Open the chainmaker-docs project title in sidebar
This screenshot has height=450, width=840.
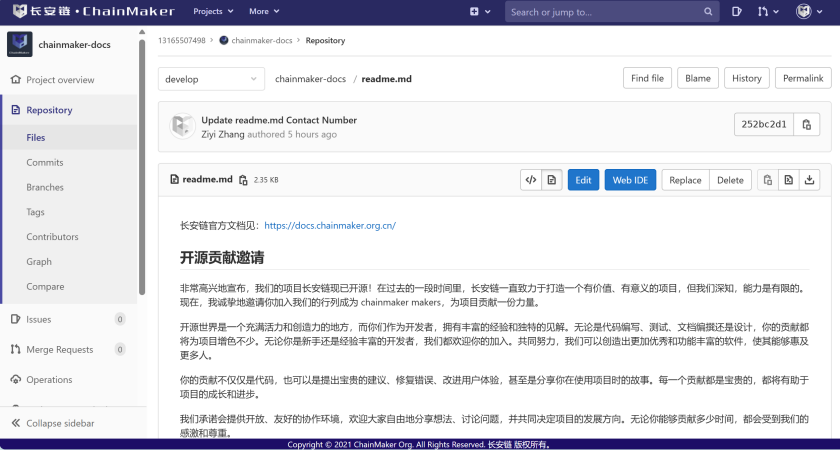click(x=74, y=44)
